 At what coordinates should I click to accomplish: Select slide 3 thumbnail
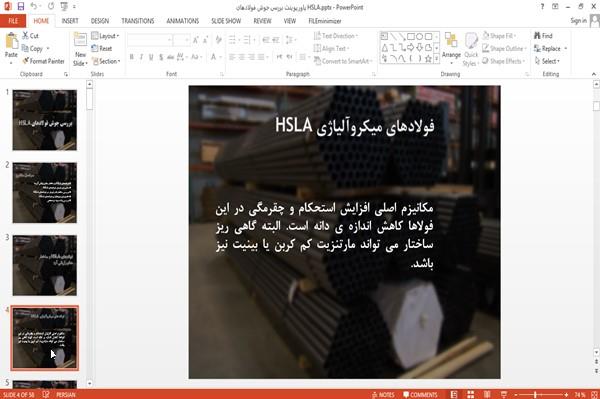click(45, 265)
